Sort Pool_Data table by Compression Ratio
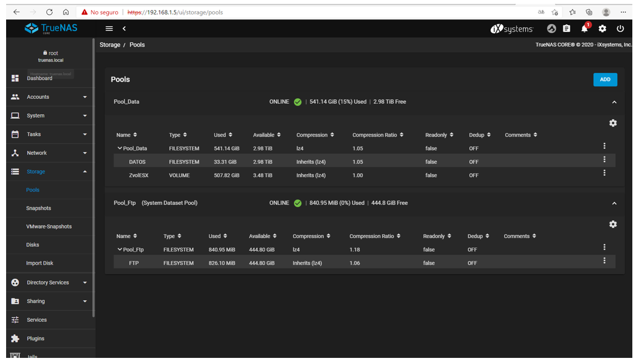This screenshot has height=364, width=639. (x=378, y=135)
